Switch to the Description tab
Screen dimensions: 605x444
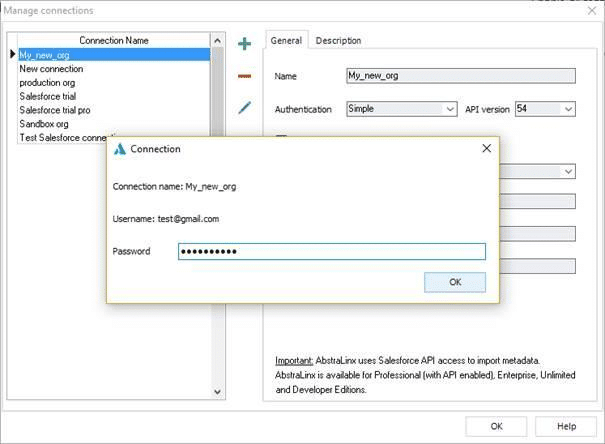tap(338, 41)
